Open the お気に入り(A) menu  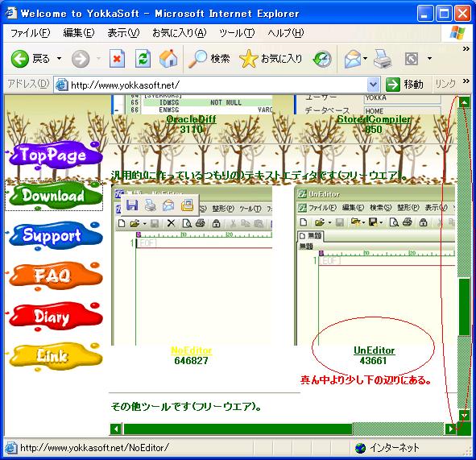(x=179, y=32)
